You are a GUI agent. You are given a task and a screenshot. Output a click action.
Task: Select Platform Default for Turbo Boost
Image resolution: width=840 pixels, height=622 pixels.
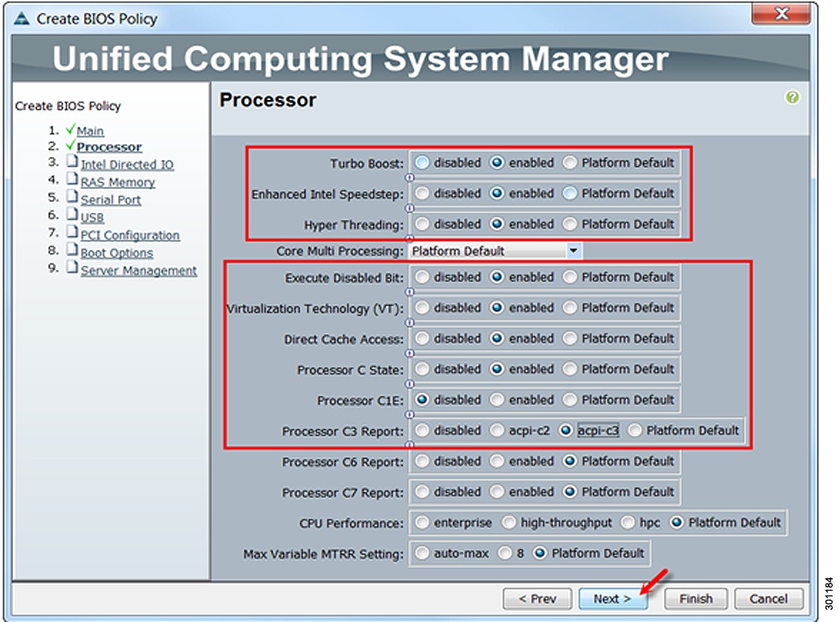(x=570, y=163)
